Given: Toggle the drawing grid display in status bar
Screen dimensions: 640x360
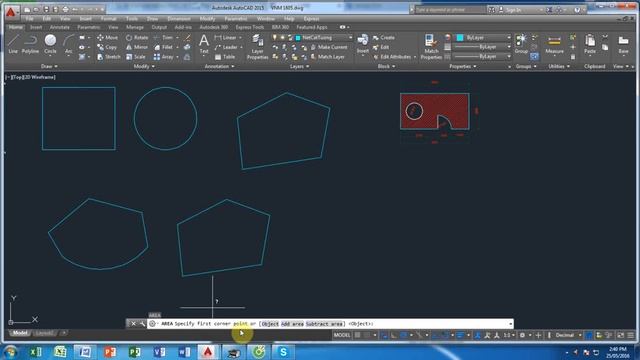Looking at the screenshot, I should pyautogui.click(x=358, y=335).
